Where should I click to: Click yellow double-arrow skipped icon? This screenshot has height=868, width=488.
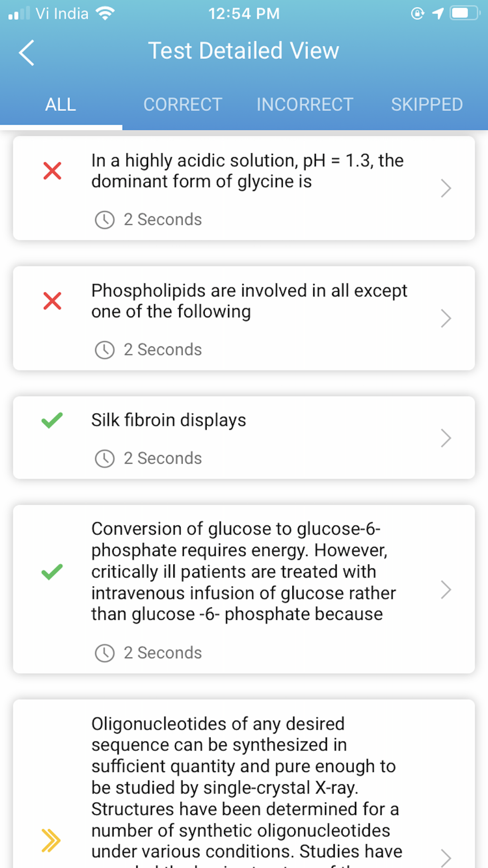51,840
